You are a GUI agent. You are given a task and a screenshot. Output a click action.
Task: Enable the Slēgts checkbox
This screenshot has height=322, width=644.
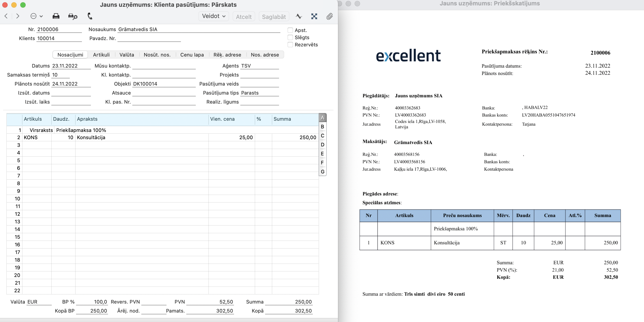coord(290,38)
